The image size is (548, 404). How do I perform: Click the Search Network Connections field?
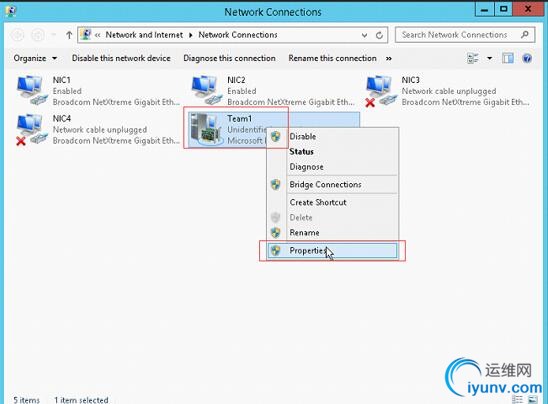[x=465, y=35]
